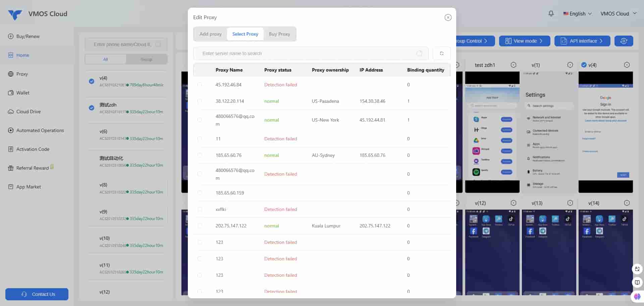644x306 pixels.
Task: Close the Edit Proxy dialog
Action: tap(448, 17)
